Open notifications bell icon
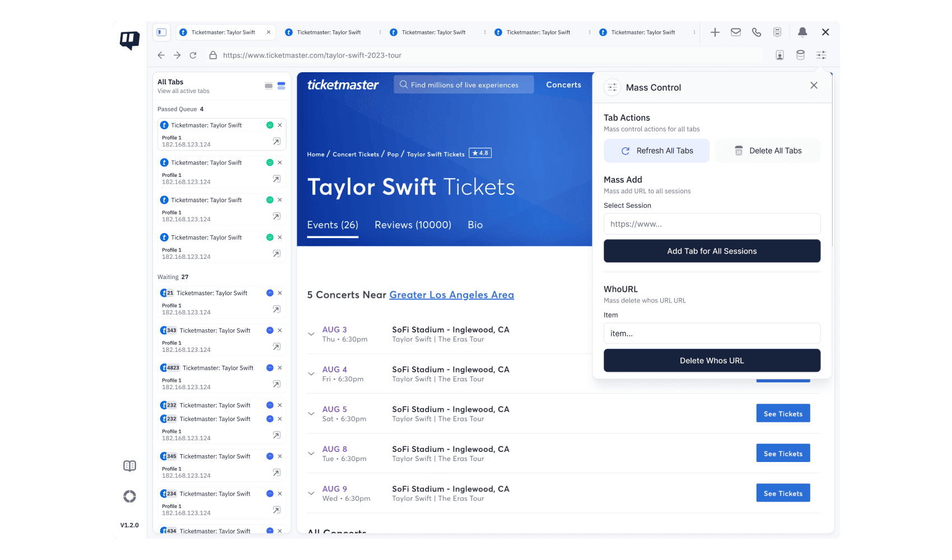Screen dimensions: 952x560 pyautogui.click(x=802, y=32)
